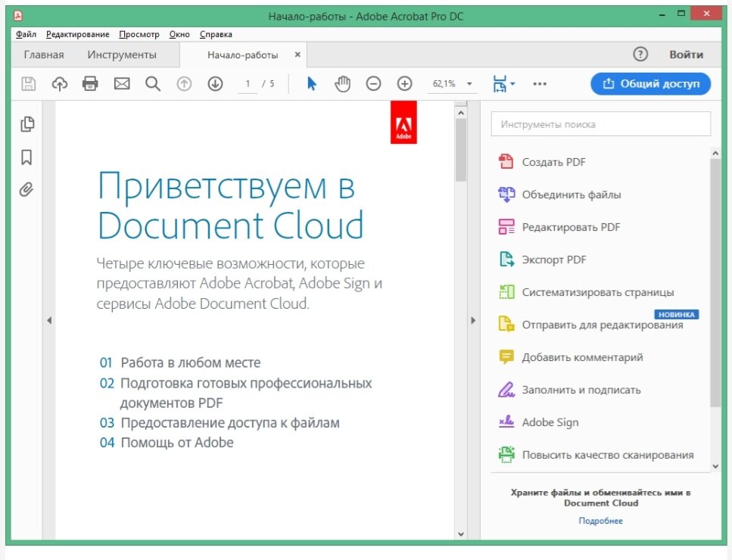Click the document scrollbar down arrow
This screenshot has width=732, height=560.
[x=461, y=534]
